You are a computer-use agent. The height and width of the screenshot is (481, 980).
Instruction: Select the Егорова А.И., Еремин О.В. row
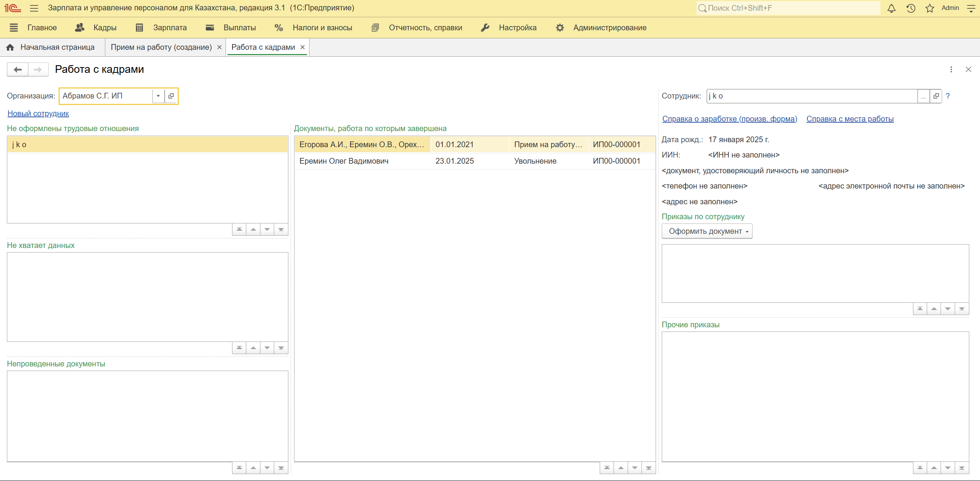point(475,144)
